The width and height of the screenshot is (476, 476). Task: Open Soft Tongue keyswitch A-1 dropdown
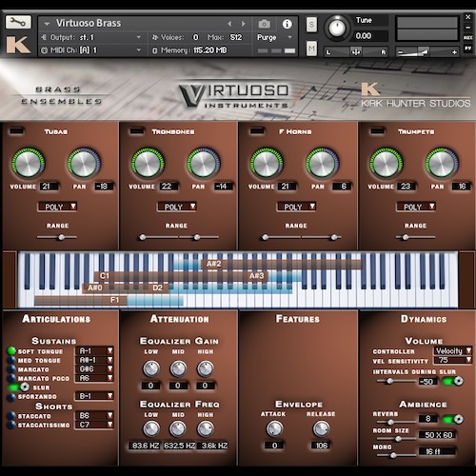pos(94,351)
